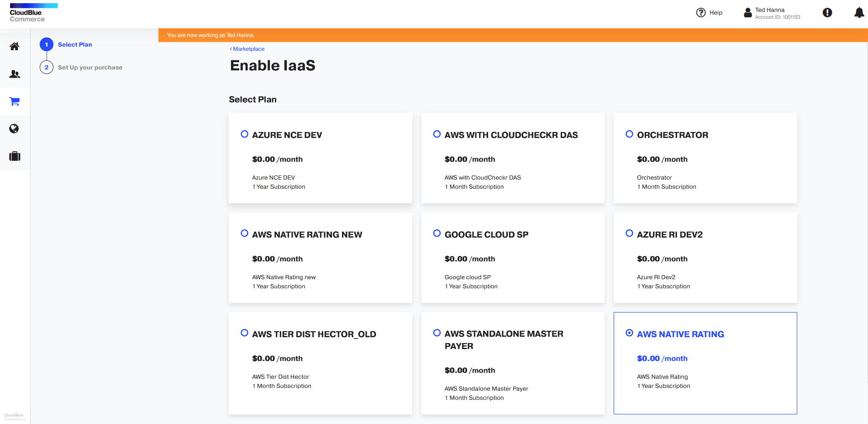Select the Orchestrator plan radio button
The width and height of the screenshot is (868, 424).
(630, 134)
